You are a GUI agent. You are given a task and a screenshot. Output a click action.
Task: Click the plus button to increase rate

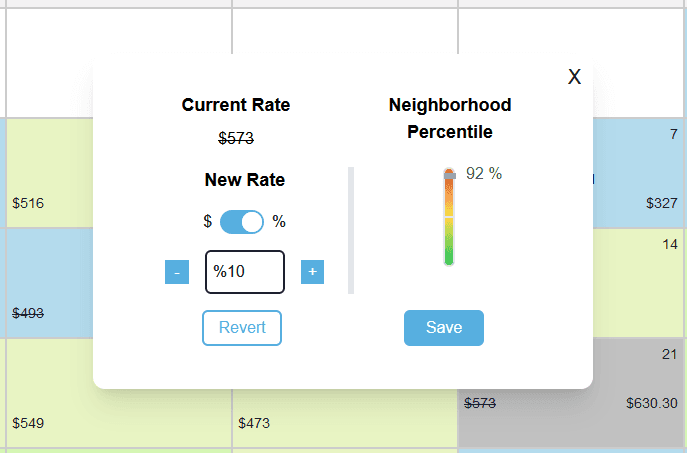point(312,272)
